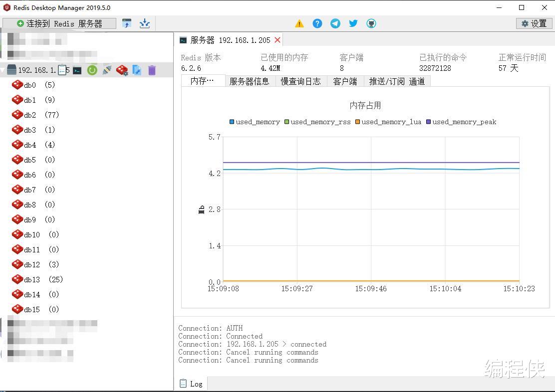Screen dimensions: 555x392
Task: Select db4 (4) database
Action: pyautogui.click(x=33, y=145)
